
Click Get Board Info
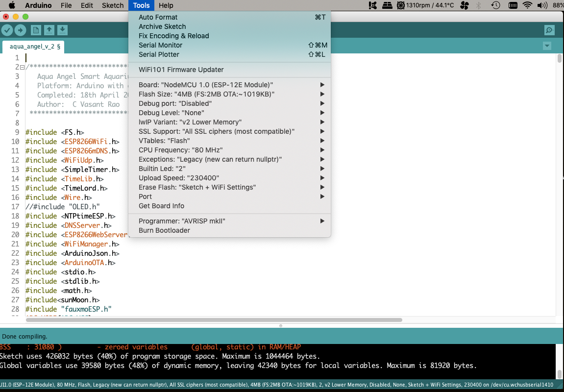[229, 206]
